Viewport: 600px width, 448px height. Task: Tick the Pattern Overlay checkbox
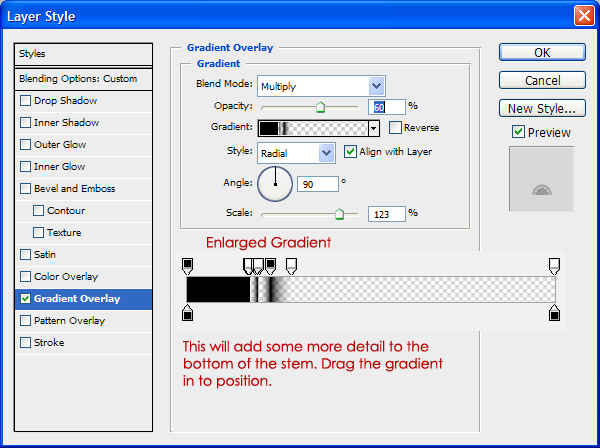(x=26, y=321)
